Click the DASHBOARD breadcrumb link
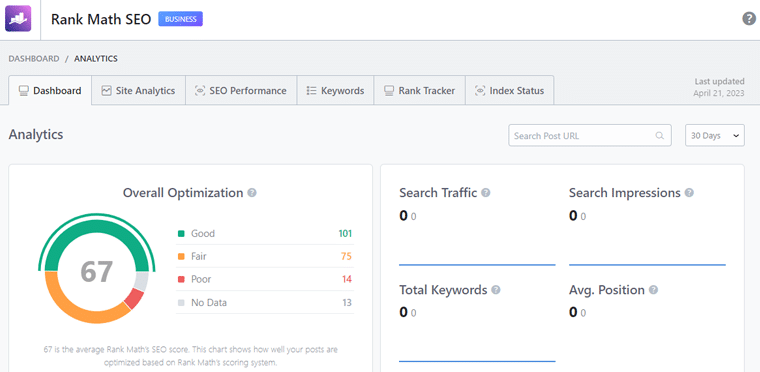Screen dimensions: 760x372 coord(34,59)
